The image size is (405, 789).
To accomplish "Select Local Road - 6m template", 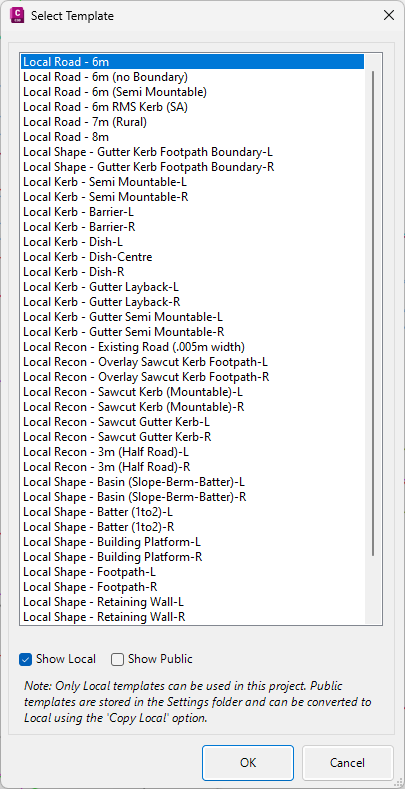I will [x=192, y=62].
